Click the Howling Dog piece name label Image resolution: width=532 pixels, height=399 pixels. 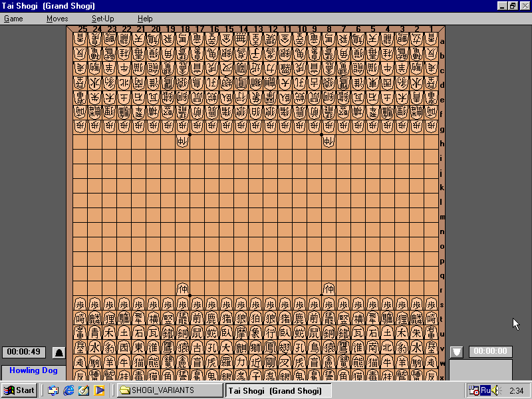33,370
